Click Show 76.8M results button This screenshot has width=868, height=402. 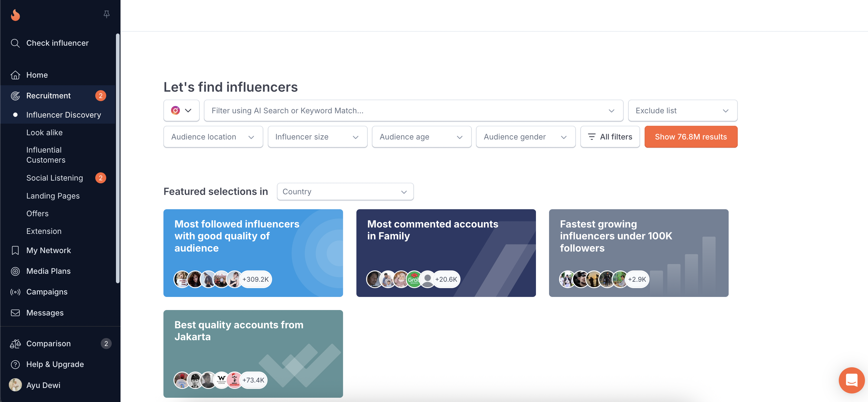pyautogui.click(x=691, y=136)
